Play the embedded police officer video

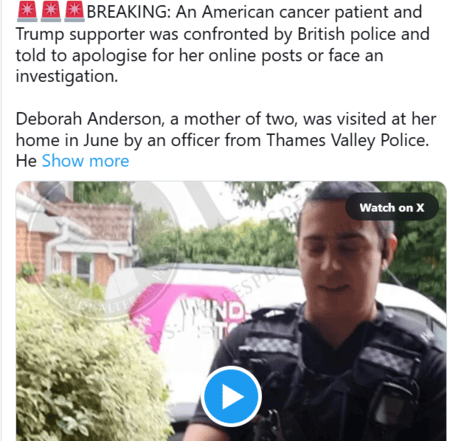coord(231,396)
